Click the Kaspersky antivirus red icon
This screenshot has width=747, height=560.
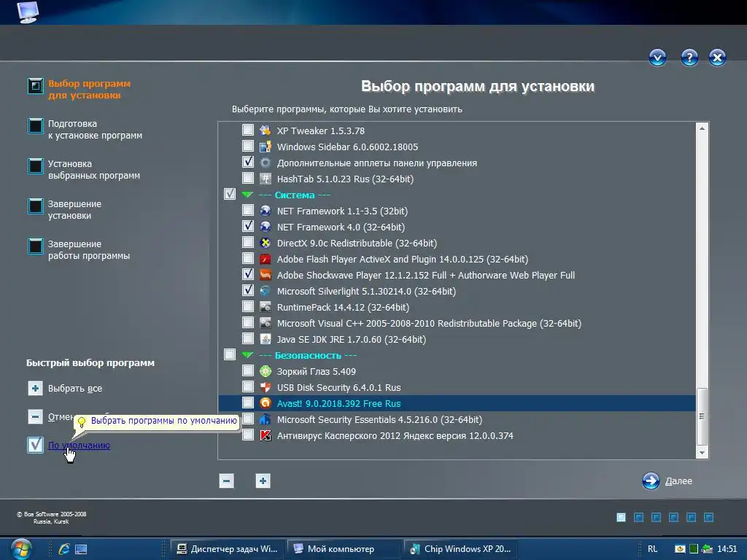coord(266,435)
